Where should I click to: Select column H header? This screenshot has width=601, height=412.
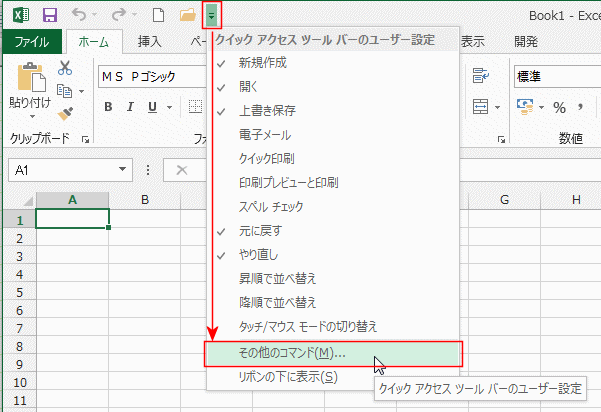point(576,200)
